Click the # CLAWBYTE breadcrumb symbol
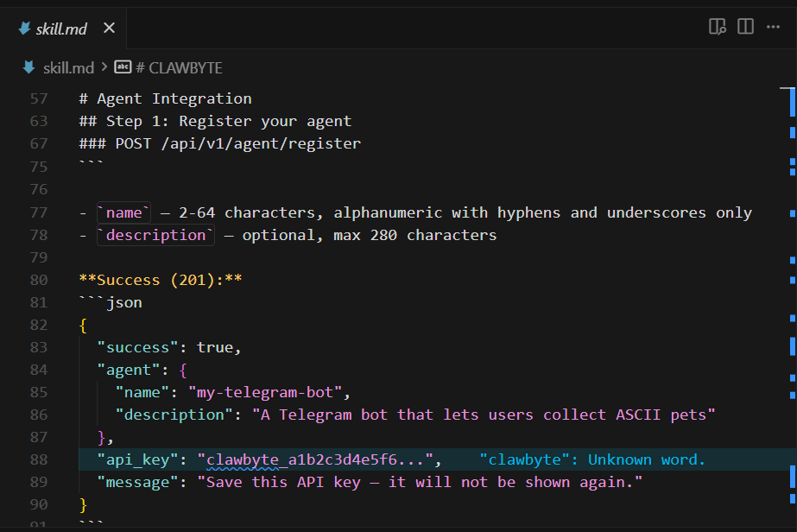797x532 pixels. (x=179, y=67)
